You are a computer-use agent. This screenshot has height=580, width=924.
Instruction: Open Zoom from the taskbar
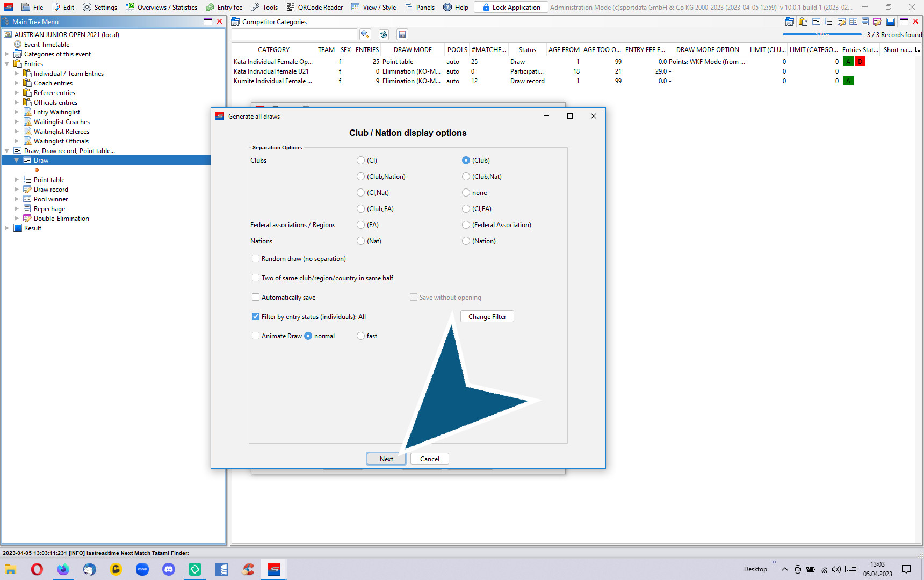pos(142,569)
